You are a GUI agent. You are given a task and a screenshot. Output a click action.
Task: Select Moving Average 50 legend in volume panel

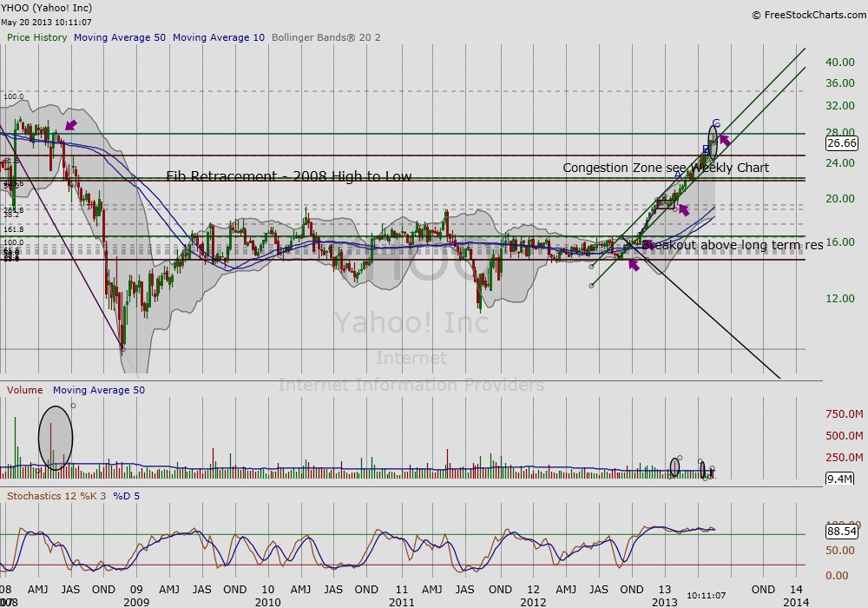99,390
